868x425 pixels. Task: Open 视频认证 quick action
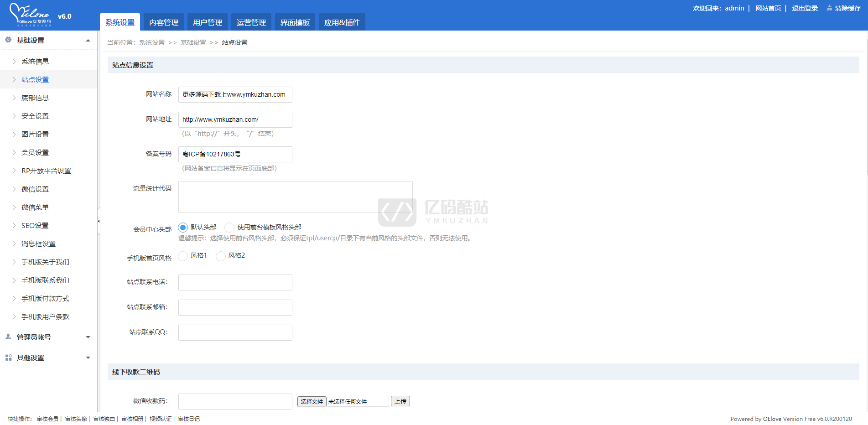(161, 419)
